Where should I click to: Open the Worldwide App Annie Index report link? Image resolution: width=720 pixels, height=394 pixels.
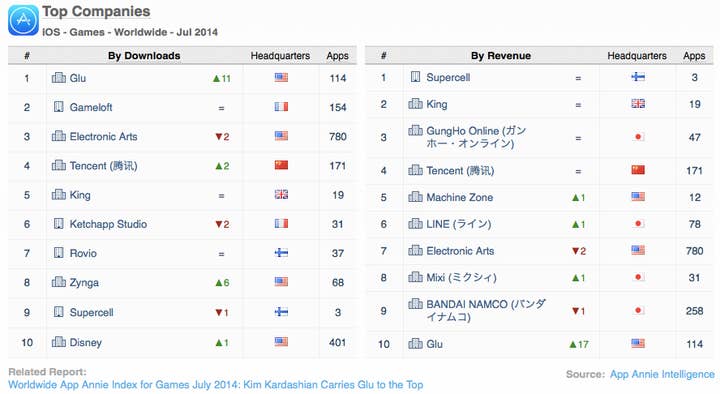pyautogui.click(x=216, y=385)
